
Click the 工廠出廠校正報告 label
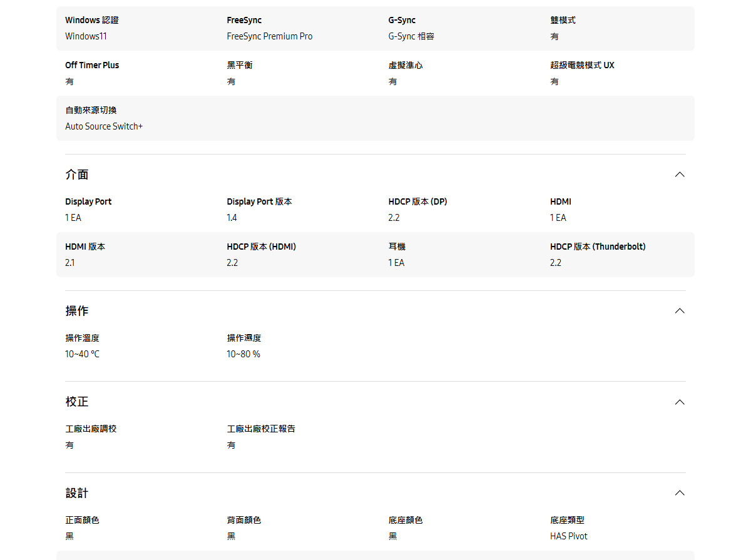pyautogui.click(x=261, y=429)
